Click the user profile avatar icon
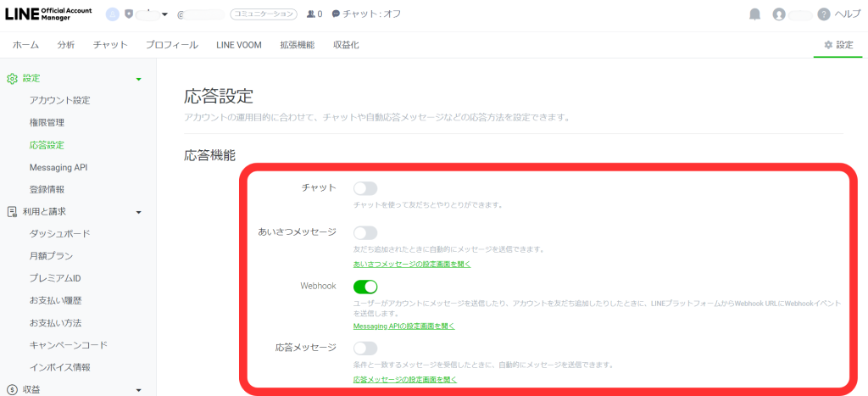Viewport: 868px width, 396px height. pyautogui.click(x=779, y=14)
